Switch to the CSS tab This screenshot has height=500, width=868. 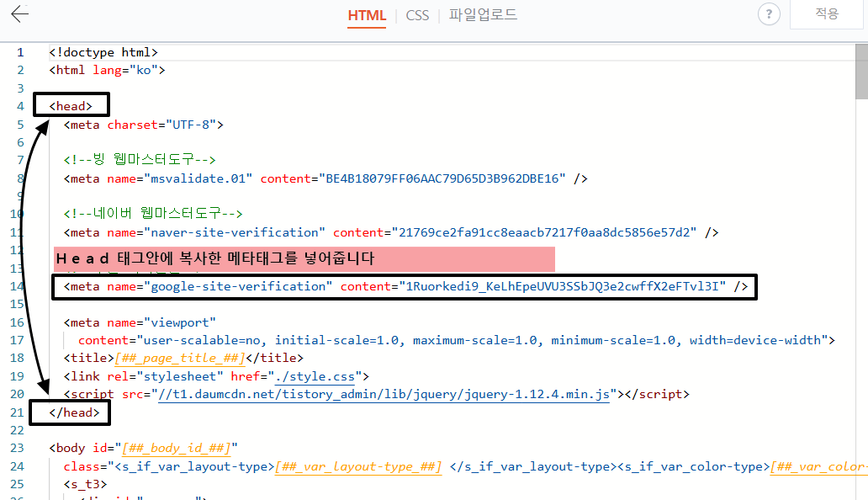pos(417,14)
